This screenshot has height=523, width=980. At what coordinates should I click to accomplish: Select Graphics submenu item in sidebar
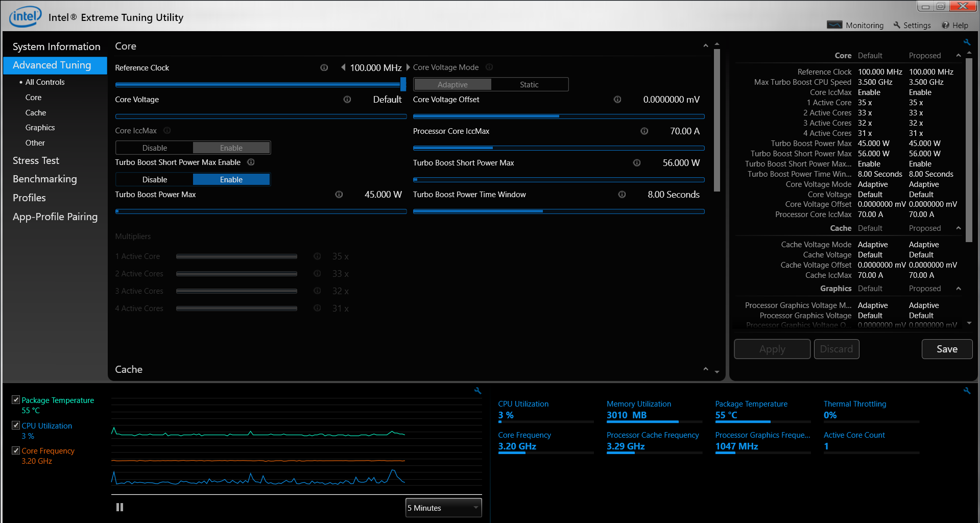point(40,127)
